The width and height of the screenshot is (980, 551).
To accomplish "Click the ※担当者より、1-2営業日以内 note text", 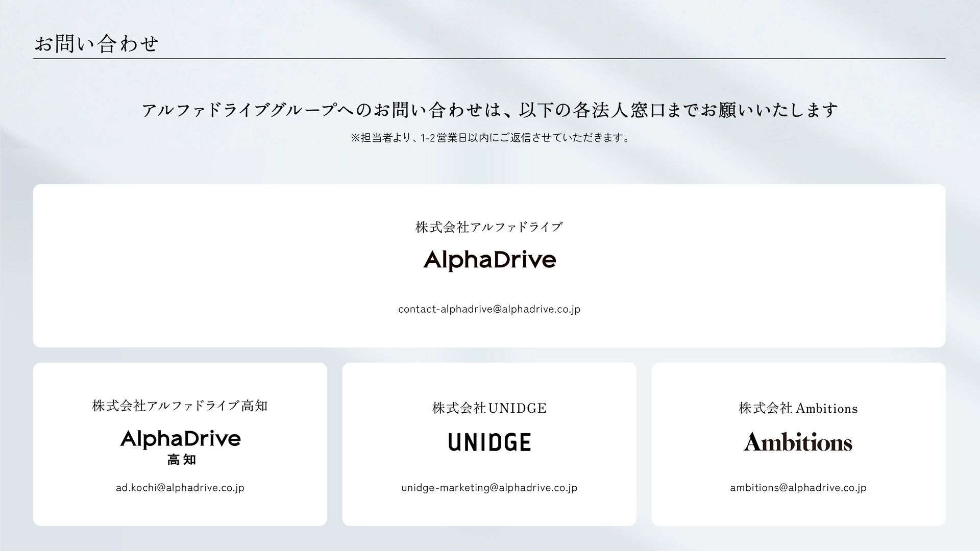I will pos(489,138).
